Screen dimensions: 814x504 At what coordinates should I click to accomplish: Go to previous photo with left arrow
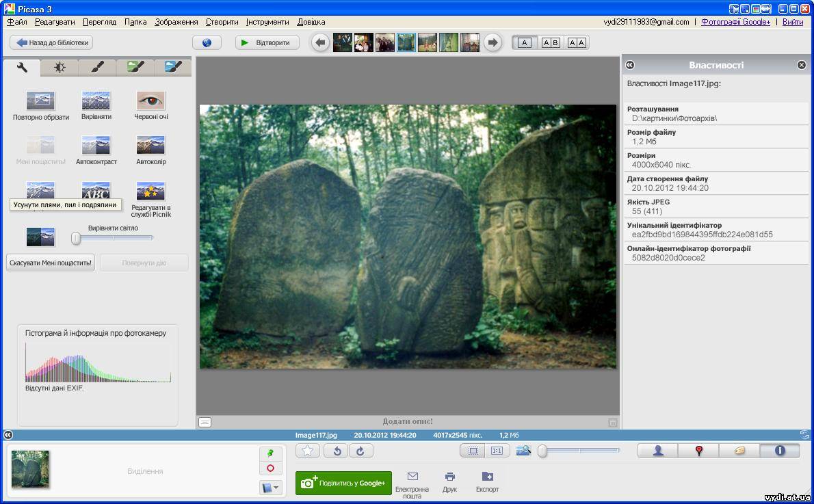(321, 42)
